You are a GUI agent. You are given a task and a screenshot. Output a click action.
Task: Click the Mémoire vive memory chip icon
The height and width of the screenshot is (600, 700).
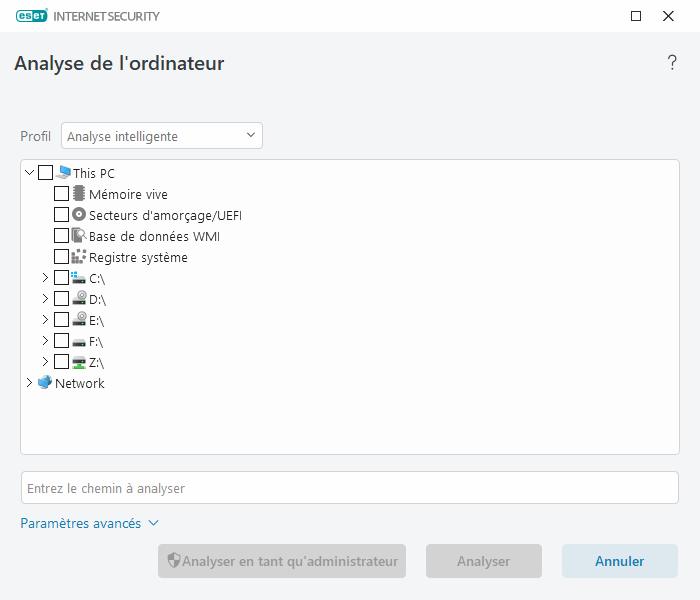[79, 194]
